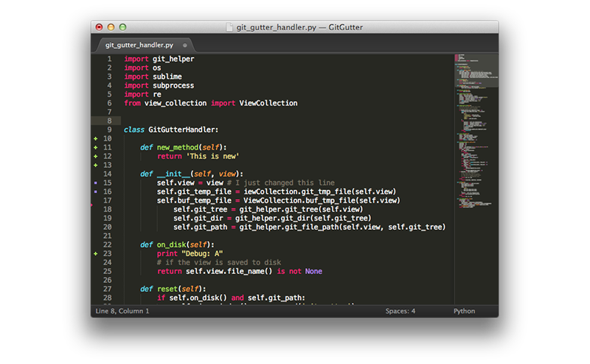Click comment '# if the view is saved to disk'
This screenshot has width=590, height=364.
219,262
